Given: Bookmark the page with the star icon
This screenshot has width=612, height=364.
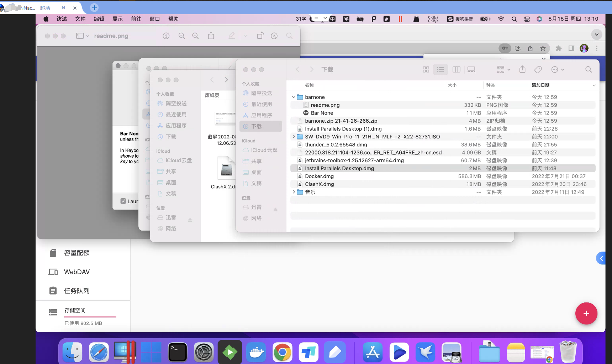Looking at the screenshot, I should tap(543, 48).
